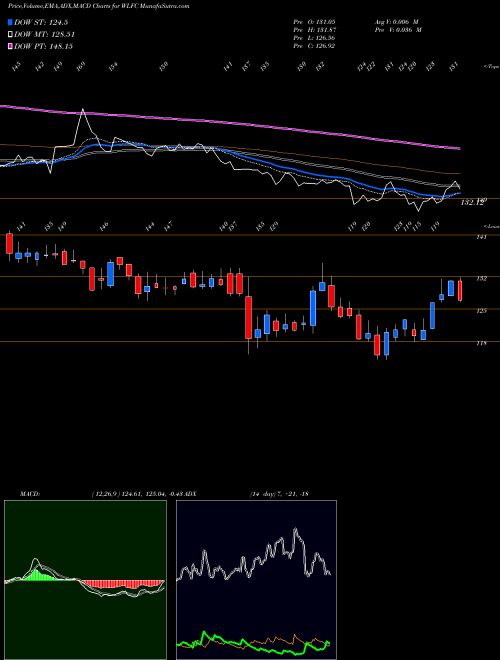Click the magenta DOW PT legend swatch
The height and width of the screenshot is (660, 500).
11,46
